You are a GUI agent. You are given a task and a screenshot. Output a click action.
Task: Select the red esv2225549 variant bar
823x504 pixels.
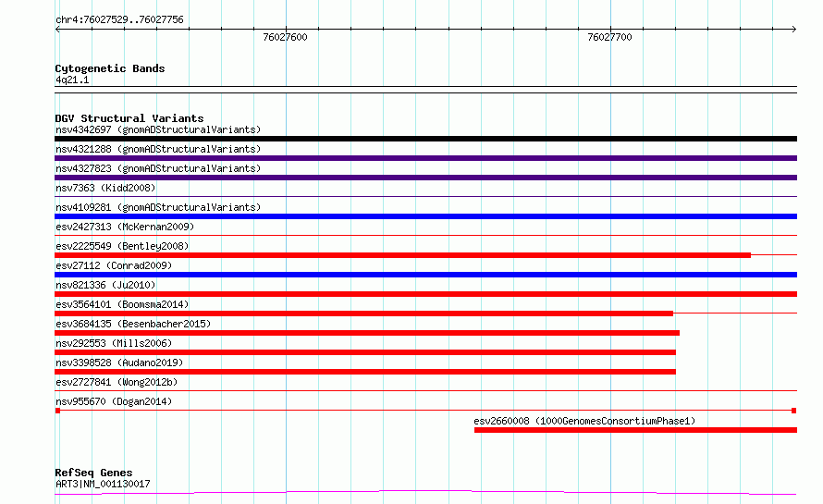pos(402,255)
